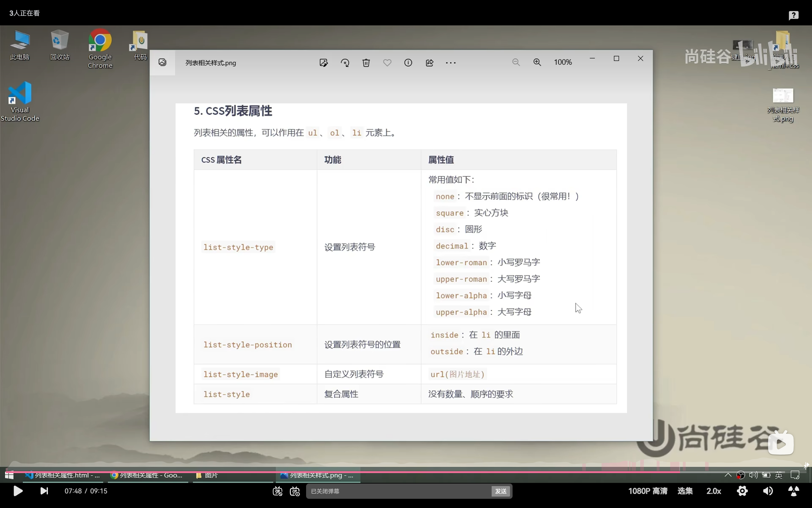Open 此电脑 desktop icon
This screenshot has width=812, height=508.
click(20, 45)
